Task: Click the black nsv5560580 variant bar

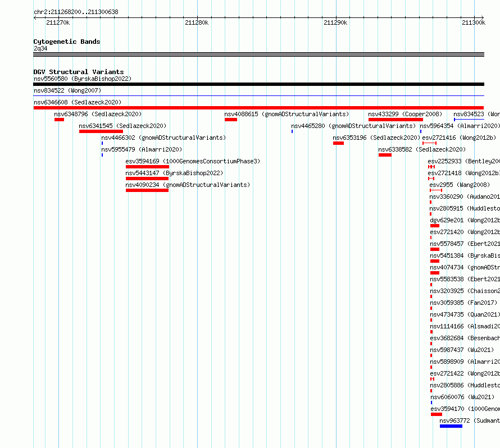Action: tap(258, 84)
